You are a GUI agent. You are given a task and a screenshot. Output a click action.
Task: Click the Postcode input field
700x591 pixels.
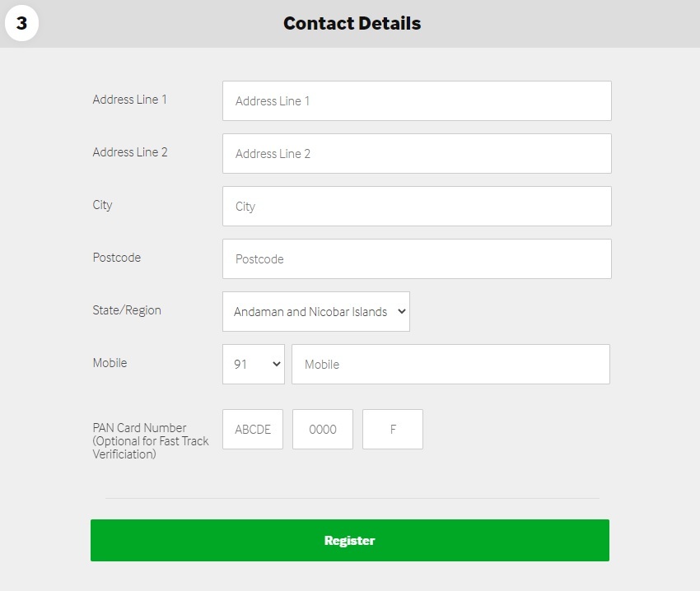[416, 258]
